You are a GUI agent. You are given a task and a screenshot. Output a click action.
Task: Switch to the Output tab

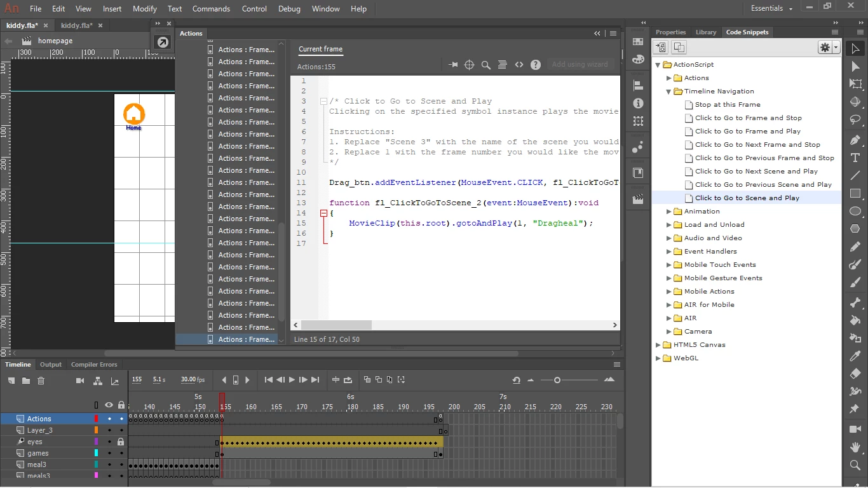click(x=51, y=365)
